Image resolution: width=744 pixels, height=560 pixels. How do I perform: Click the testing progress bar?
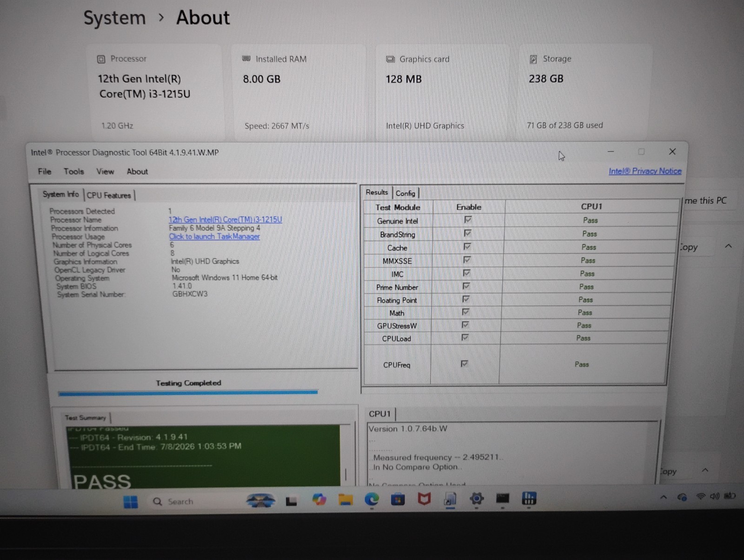pos(188,393)
